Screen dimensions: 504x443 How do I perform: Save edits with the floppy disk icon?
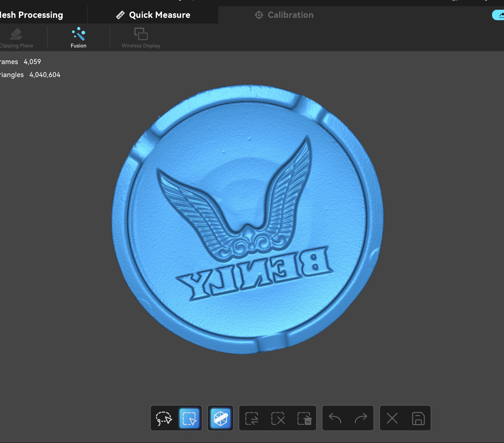coord(418,418)
